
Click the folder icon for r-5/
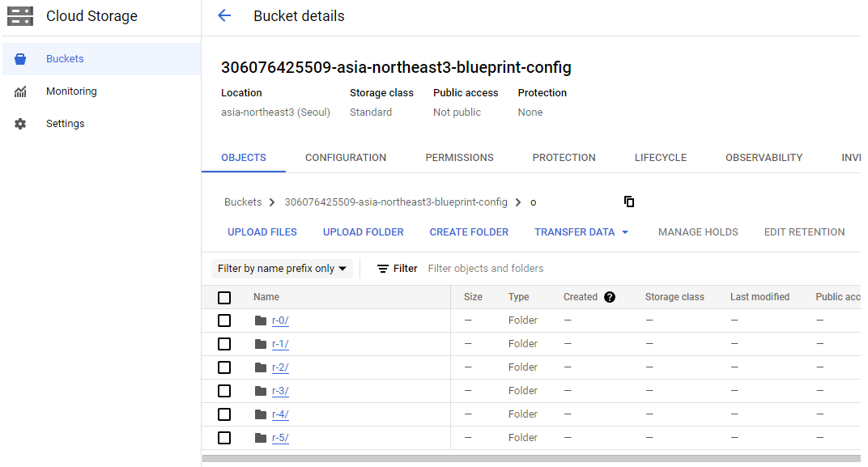point(261,438)
